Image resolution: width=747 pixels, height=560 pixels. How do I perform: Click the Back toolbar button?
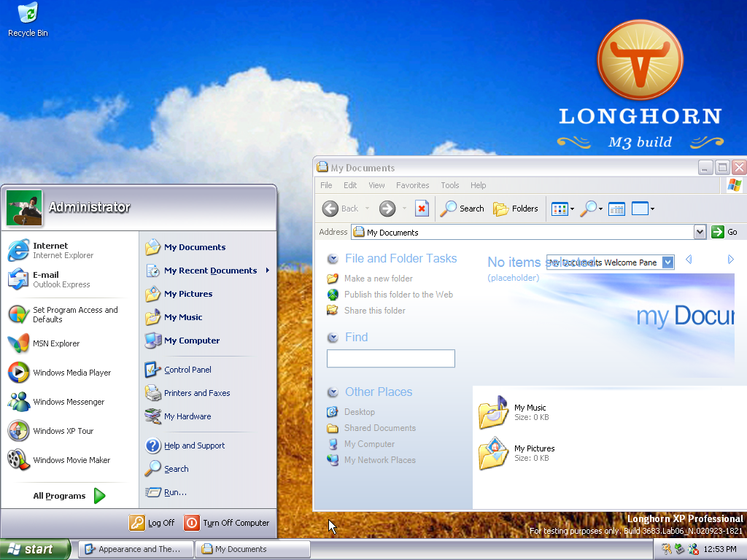(340, 209)
